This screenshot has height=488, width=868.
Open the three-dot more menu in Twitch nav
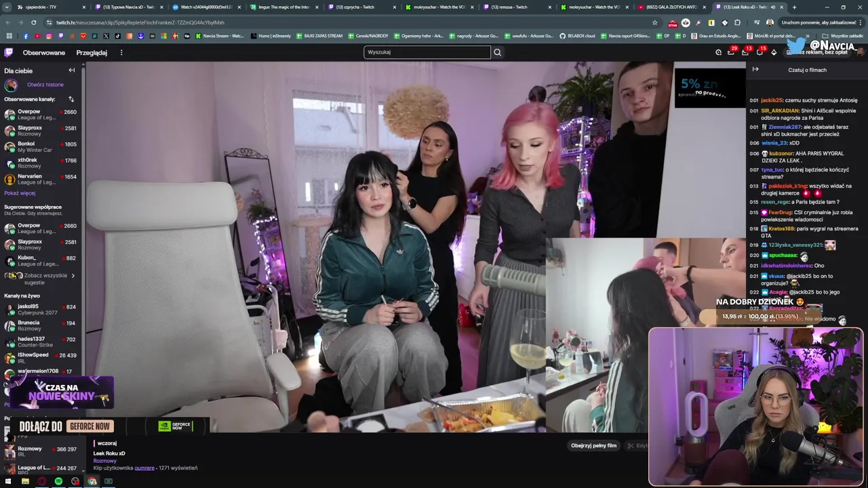click(121, 52)
